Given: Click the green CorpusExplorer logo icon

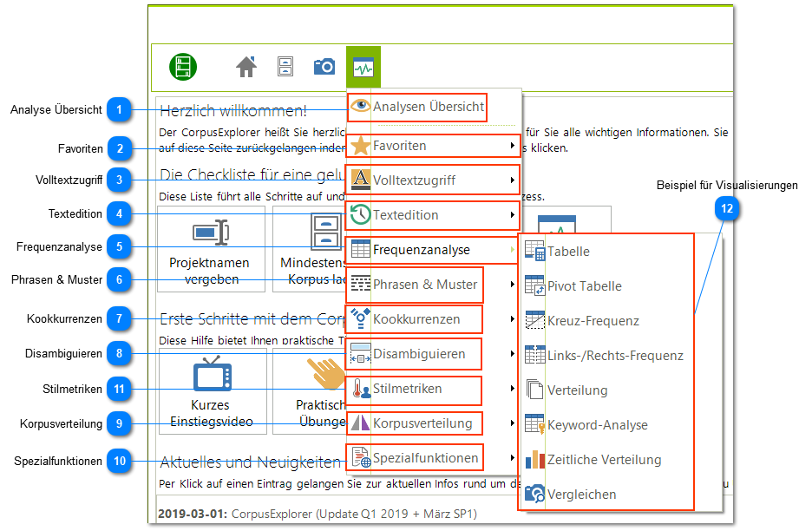Looking at the screenshot, I should tap(183, 67).
